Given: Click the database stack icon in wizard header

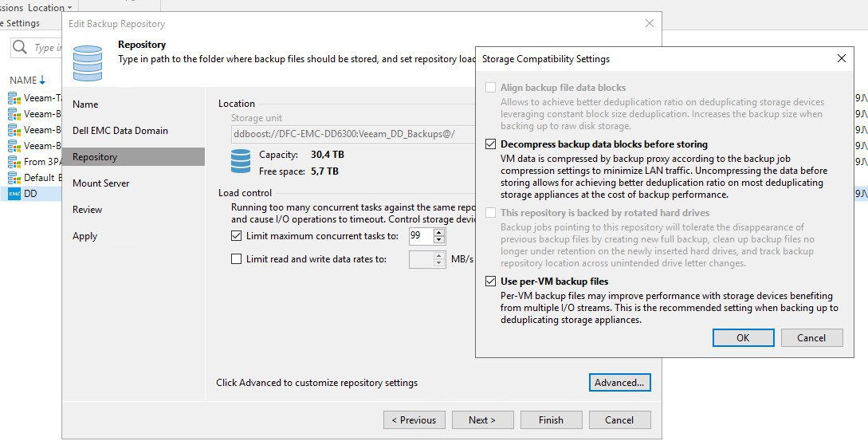Looking at the screenshot, I should [x=88, y=63].
